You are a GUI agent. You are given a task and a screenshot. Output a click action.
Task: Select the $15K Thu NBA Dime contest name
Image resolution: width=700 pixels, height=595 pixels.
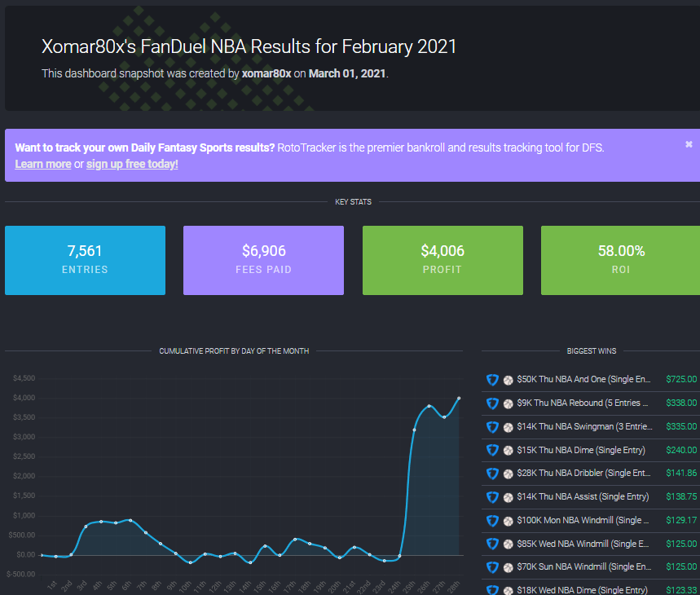click(x=581, y=451)
